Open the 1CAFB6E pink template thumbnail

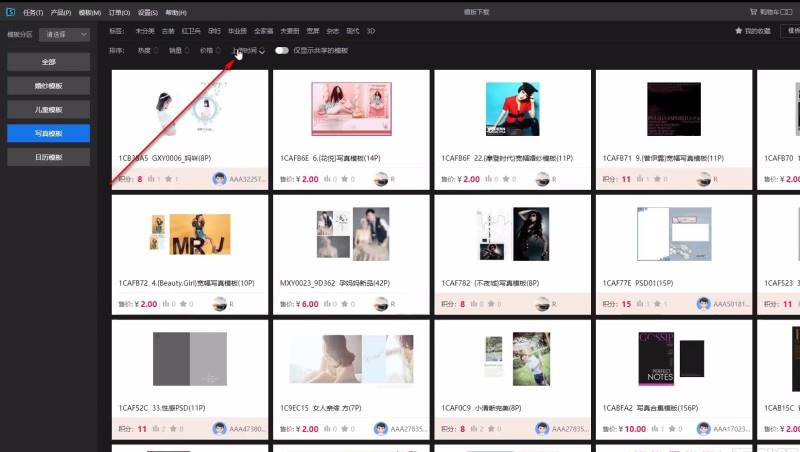click(352, 109)
